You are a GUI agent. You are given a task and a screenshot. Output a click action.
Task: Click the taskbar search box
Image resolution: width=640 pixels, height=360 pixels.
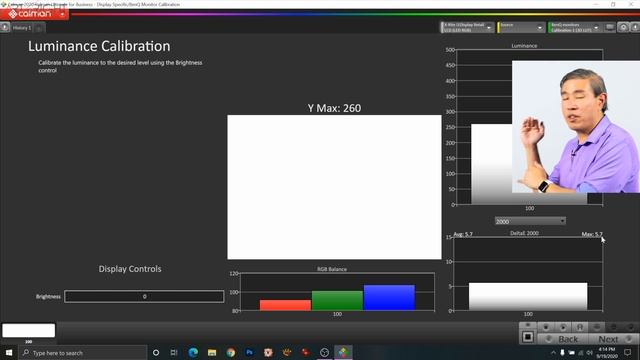83,353
